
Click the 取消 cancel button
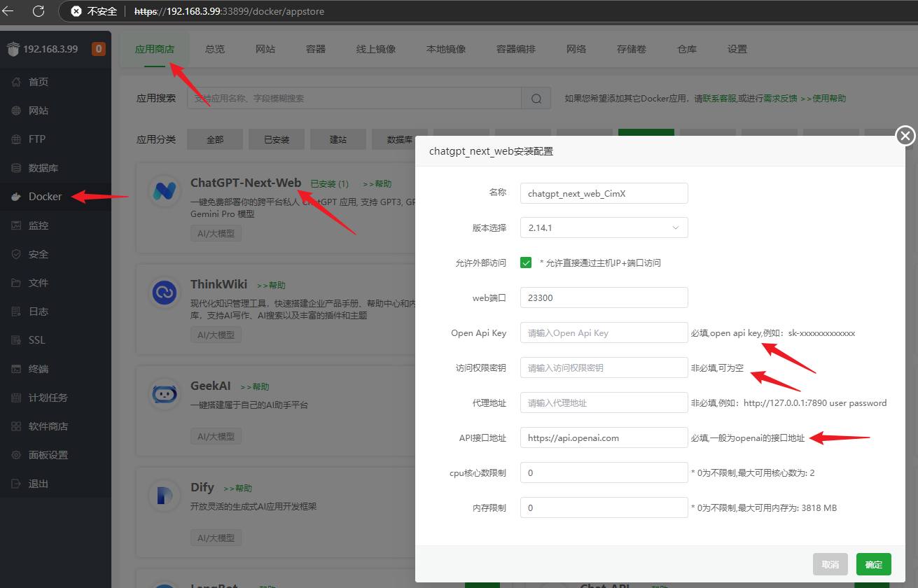[830, 564]
